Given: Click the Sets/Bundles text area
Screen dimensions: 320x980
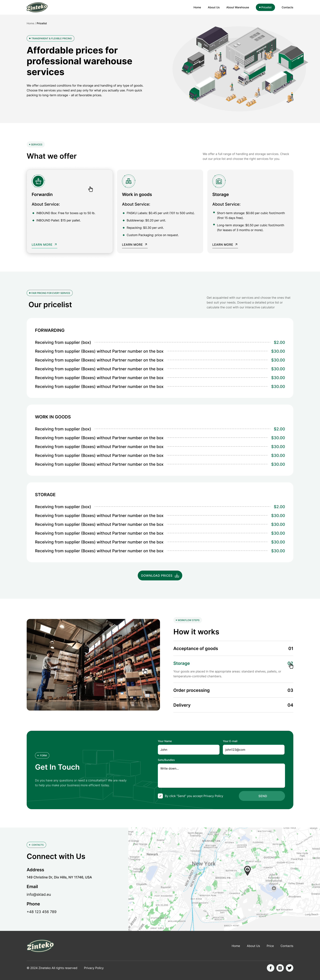Looking at the screenshot, I should click(221, 775).
